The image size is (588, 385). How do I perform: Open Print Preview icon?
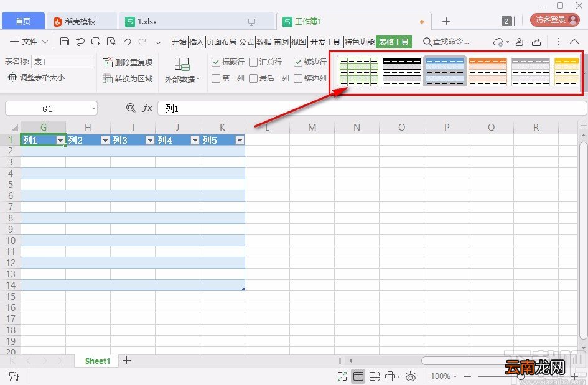pyautogui.click(x=111, y=41)
